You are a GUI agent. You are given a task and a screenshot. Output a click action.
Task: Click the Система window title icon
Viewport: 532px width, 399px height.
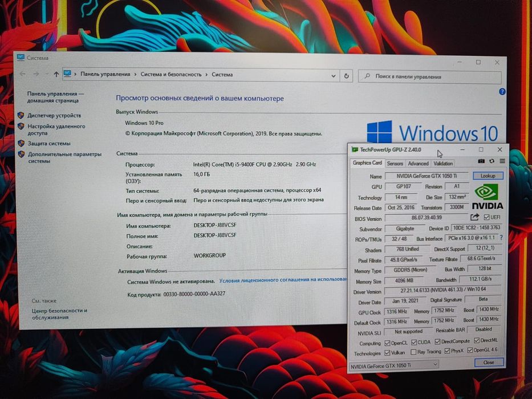coord(21,58)
